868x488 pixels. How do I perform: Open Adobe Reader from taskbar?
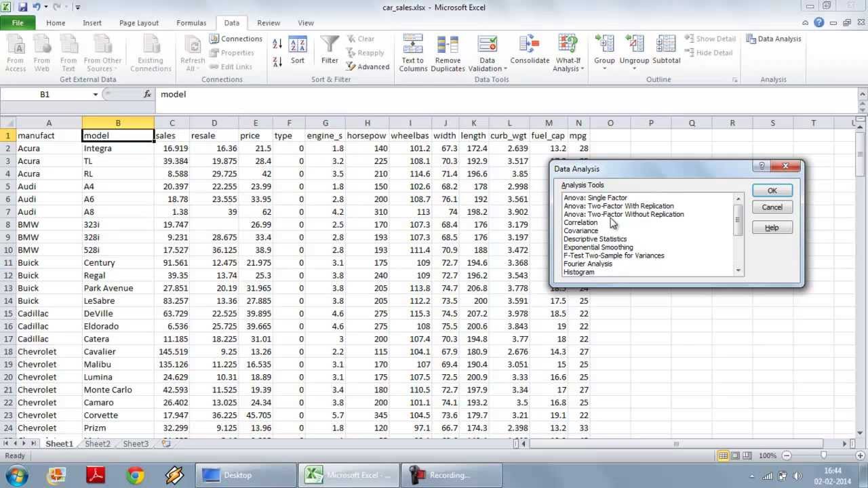96,476
